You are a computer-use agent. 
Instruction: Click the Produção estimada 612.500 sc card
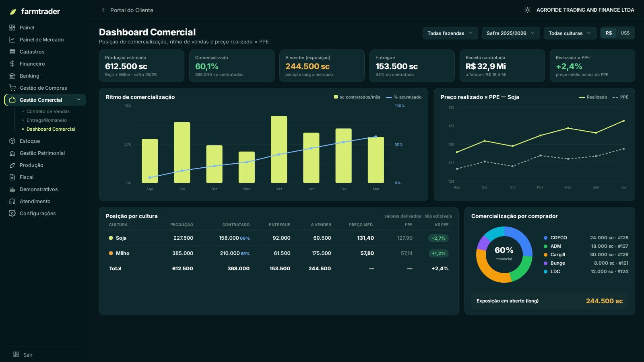(x=142, y=66)
